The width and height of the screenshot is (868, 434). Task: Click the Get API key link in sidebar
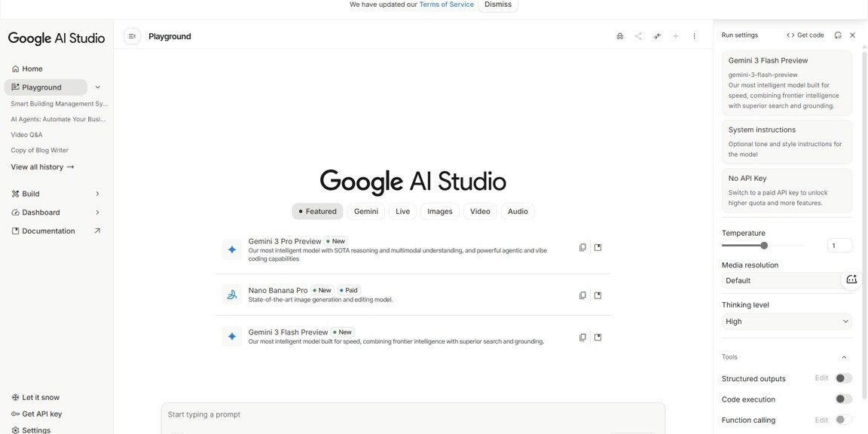(x=41, y=412)
